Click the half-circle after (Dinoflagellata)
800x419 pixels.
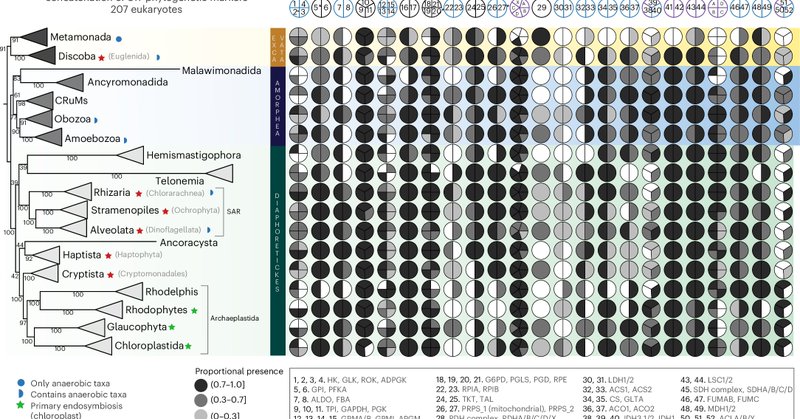[x=208, y=231]
